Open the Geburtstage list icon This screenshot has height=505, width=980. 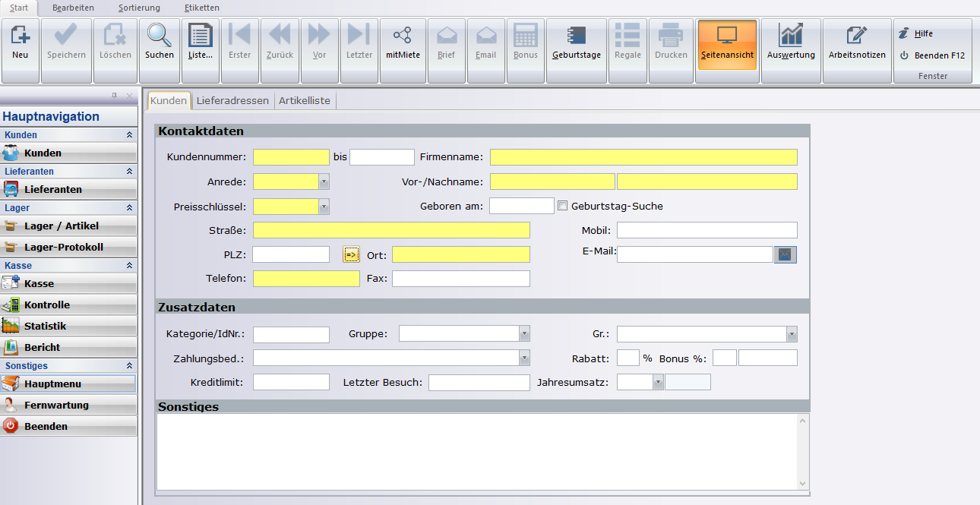(x=576, y=42)
